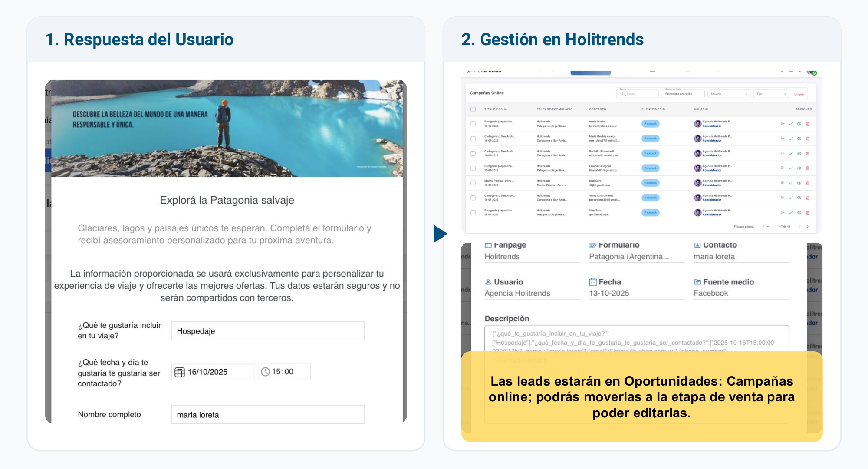View the Liliana Pellegrini lead details
868x469 pixels.
pyautogui.click(x=799, y=168)
